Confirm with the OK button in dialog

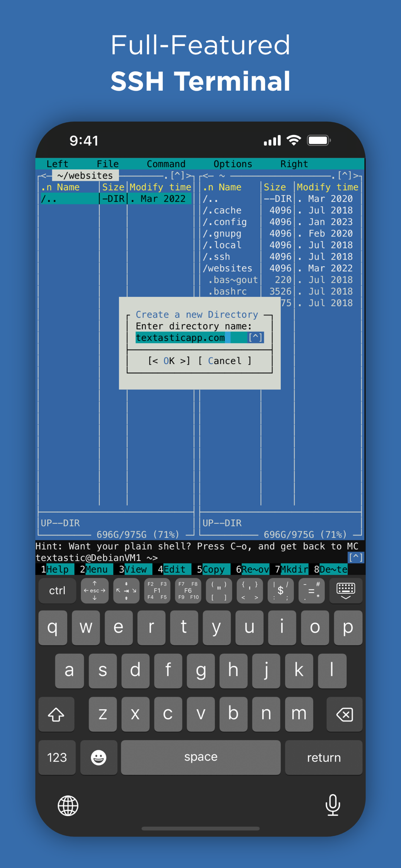click(169, 361)
